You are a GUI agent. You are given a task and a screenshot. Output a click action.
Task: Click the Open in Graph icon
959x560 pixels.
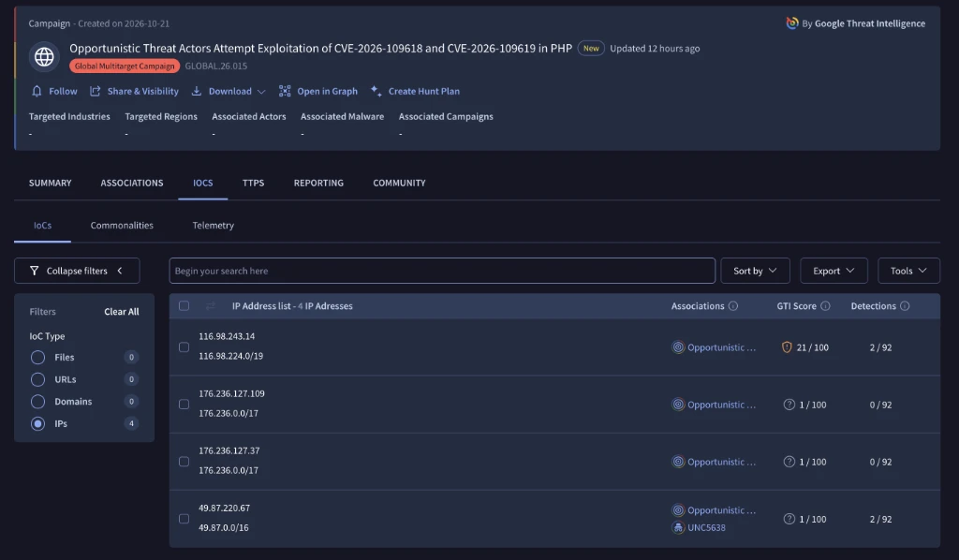coord(285,91)
